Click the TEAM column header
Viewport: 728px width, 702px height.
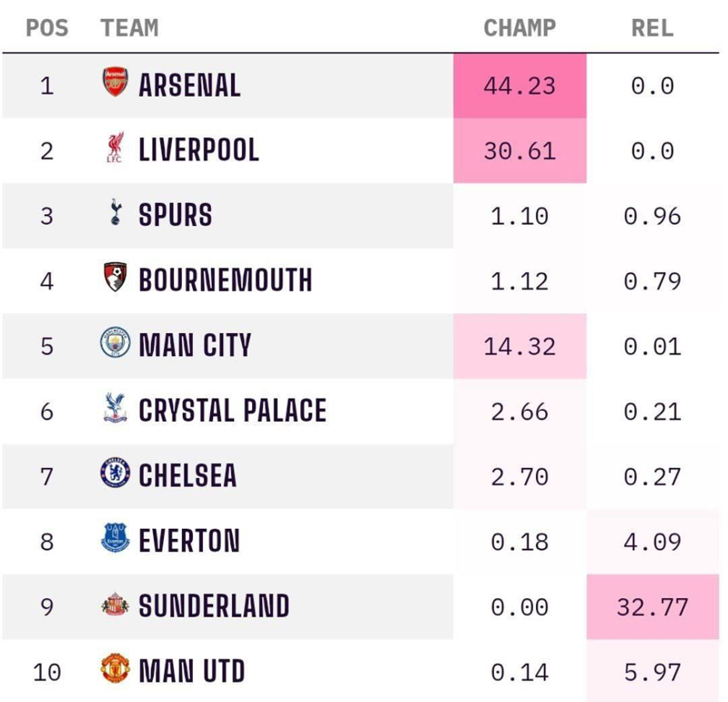[129, 28]
